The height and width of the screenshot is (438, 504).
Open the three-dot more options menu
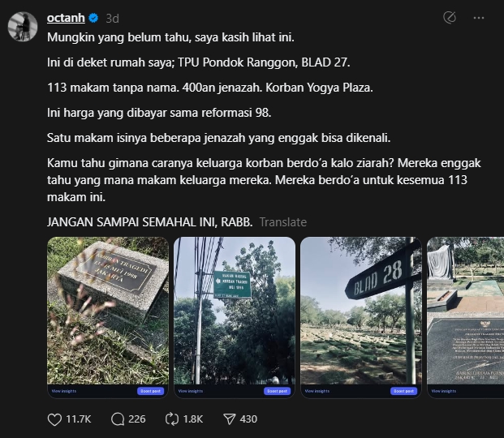pos(479,18)
